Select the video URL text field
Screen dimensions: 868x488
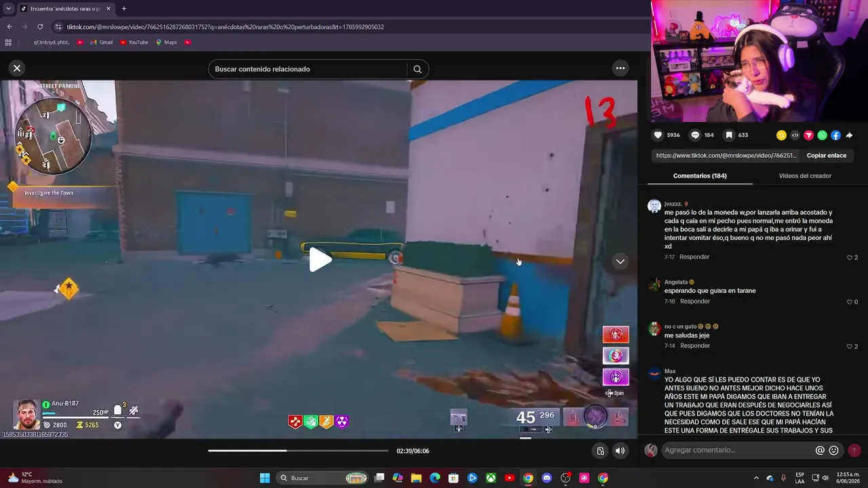(x=726, y=155)
